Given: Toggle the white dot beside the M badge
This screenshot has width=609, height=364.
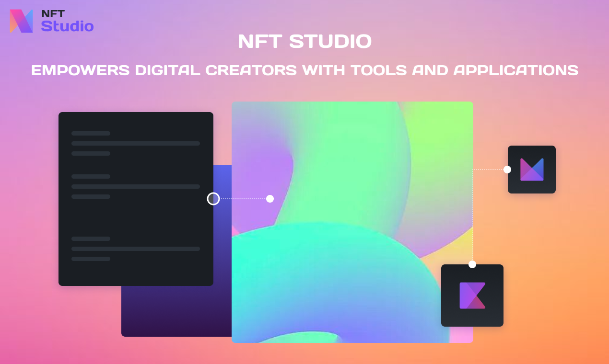Looking at the screenshot, I should click(506, 169).
